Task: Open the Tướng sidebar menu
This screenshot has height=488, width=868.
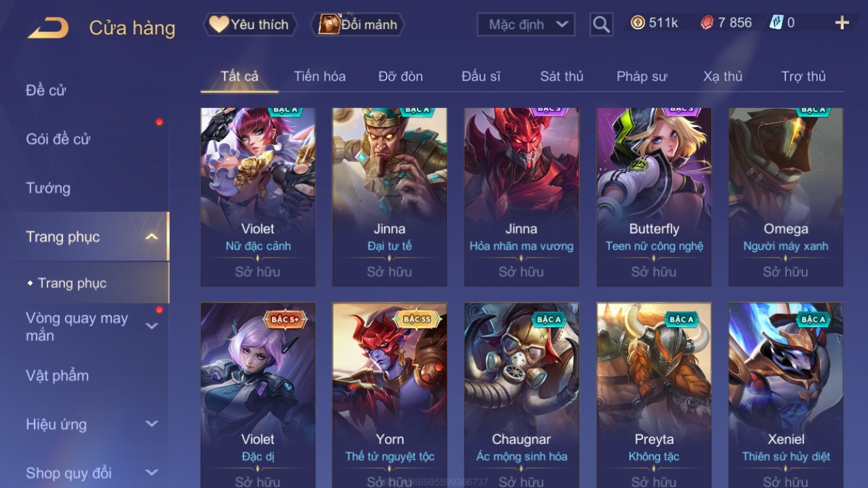Action: [48, 188]
